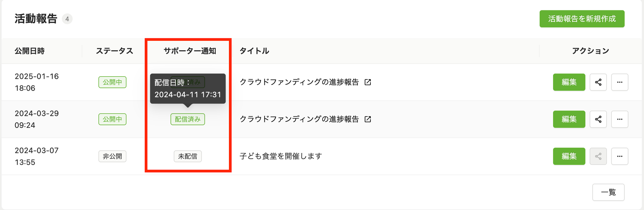Open external link icon in second report title
644x210 pixels.
(x=368, y=119)
